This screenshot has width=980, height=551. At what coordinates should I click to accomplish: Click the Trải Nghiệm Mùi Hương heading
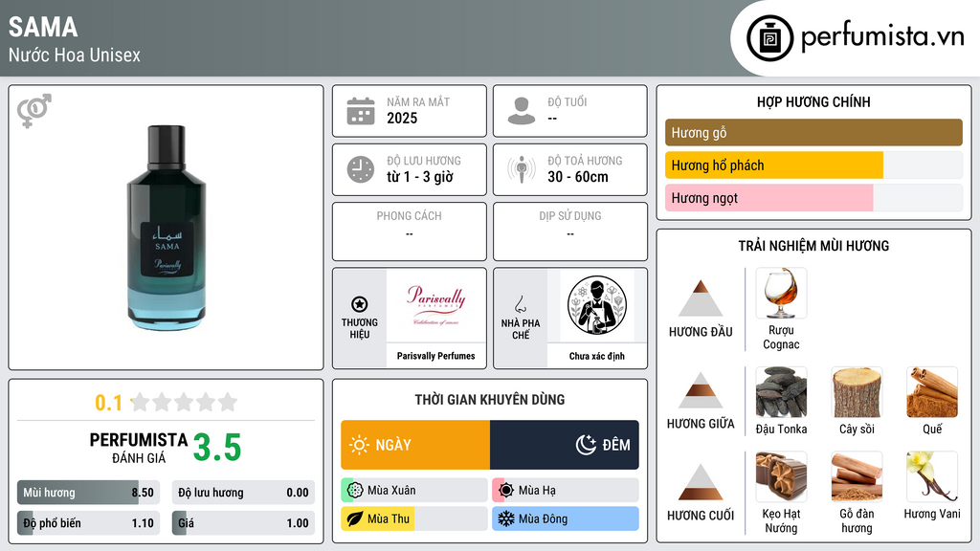[x=813, y=246]
